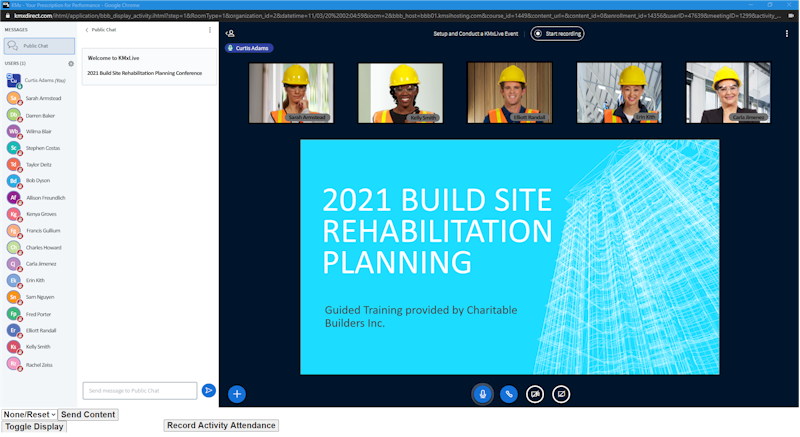
Task: Open Public Chat options three-dot menu
Action: point(210,30)
